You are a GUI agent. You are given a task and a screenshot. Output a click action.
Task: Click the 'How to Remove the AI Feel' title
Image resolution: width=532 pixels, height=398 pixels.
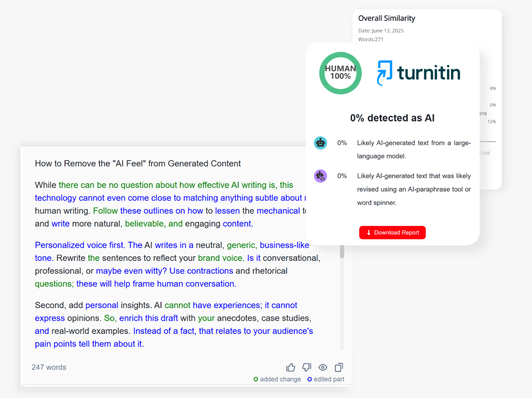click(x=137, y=163)
